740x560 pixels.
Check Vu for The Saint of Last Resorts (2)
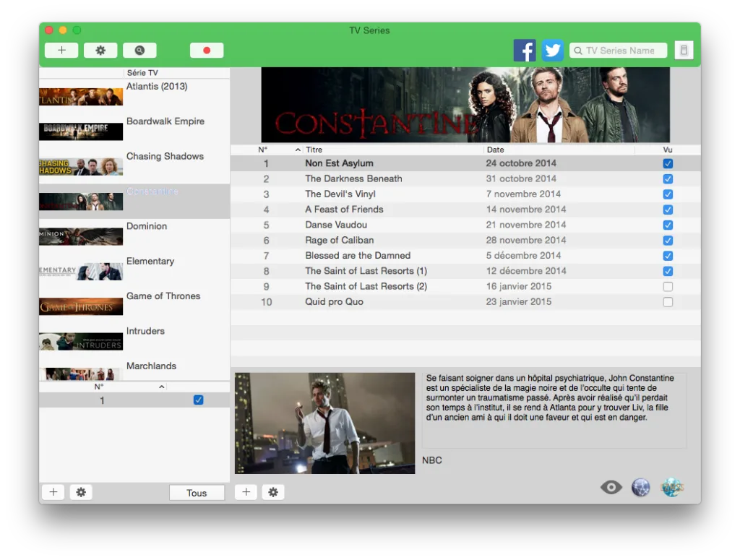click(668, 286)
